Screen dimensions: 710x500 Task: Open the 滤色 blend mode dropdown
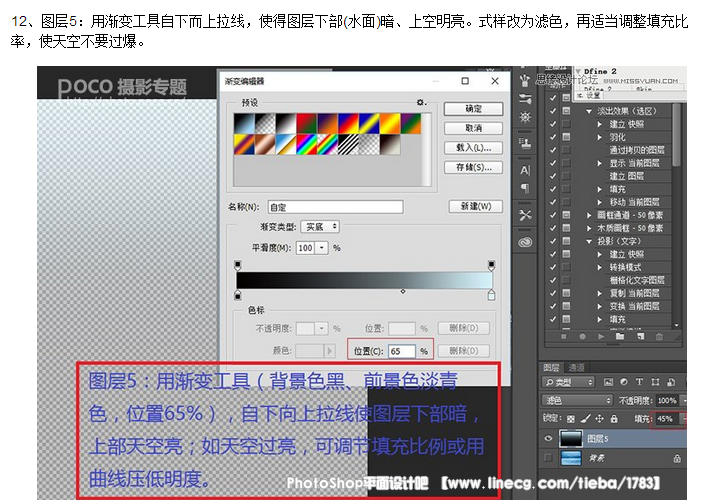[x=577, y=400]
